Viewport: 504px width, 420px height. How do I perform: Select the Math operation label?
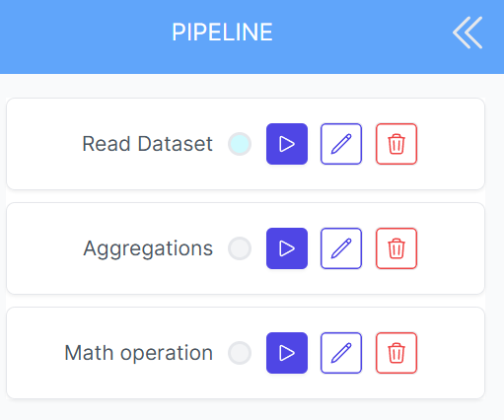click(x=139, y=354)
